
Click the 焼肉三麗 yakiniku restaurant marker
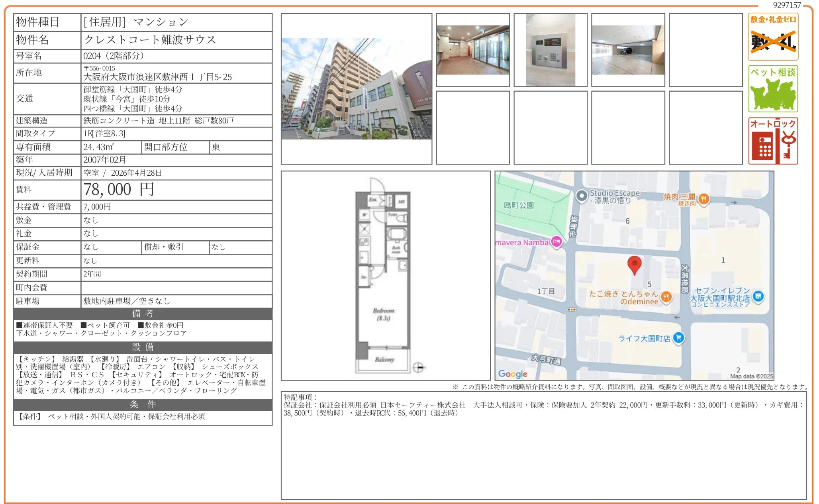pos(704,199)
